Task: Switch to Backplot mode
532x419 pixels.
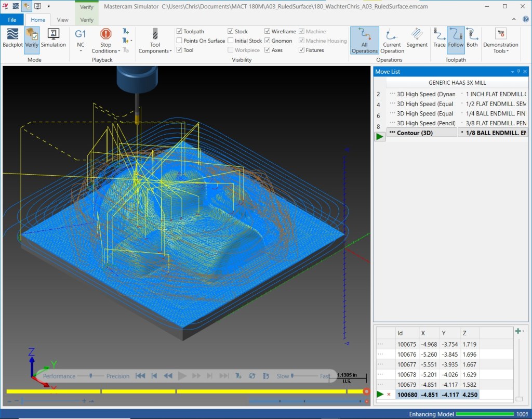Action: (12, 38)
